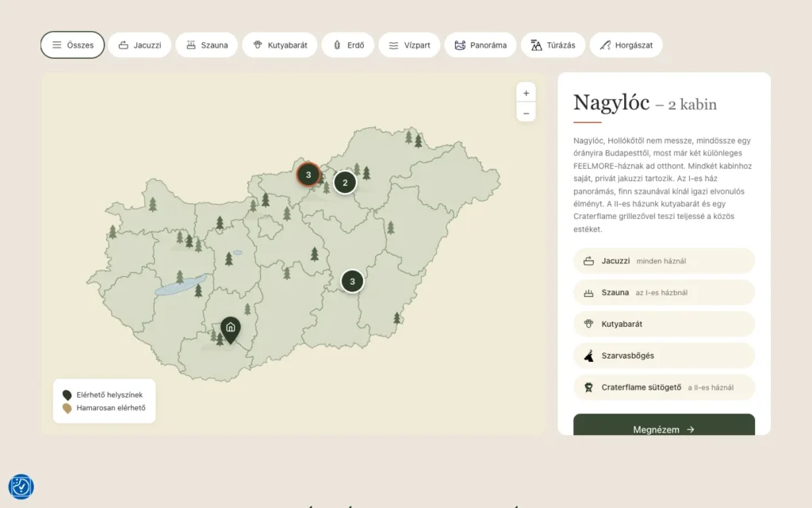Click the Kutyabarát feature row in panel
This screenshot has height=508, width=812.
[x=664, y=324]
